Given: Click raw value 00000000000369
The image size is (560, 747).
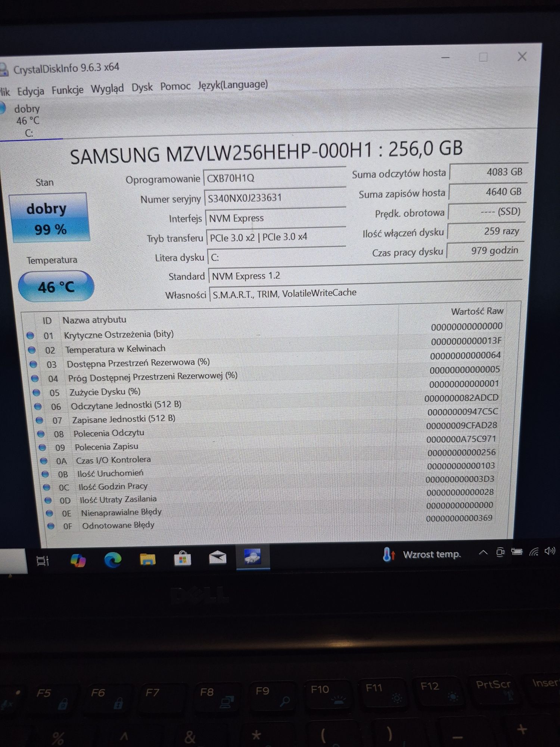Looking at the screenshot, I should tap(459, 518).
